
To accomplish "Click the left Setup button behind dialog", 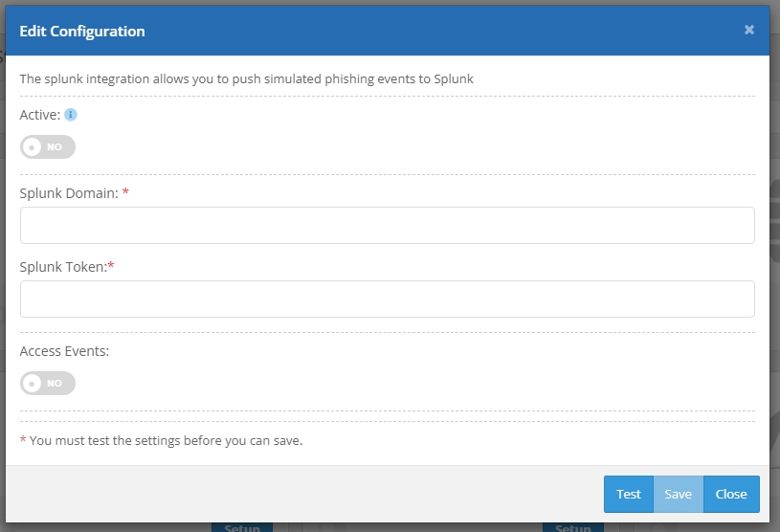I will [x=241, y=527].
